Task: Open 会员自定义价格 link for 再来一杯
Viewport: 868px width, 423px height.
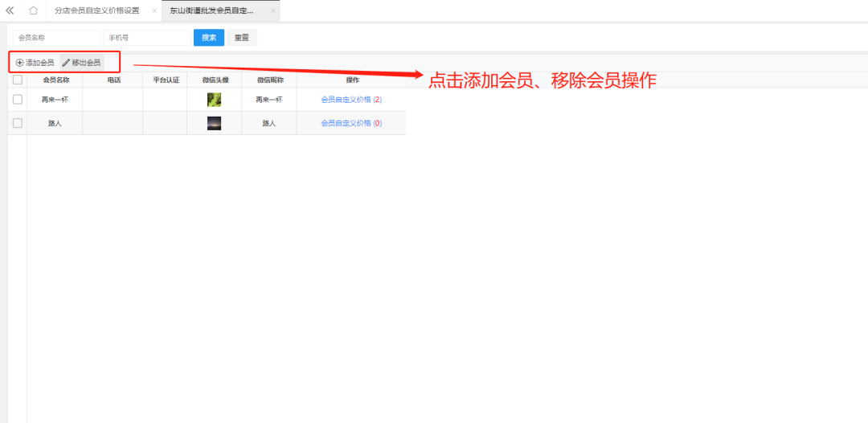Action: pos(346,100)
